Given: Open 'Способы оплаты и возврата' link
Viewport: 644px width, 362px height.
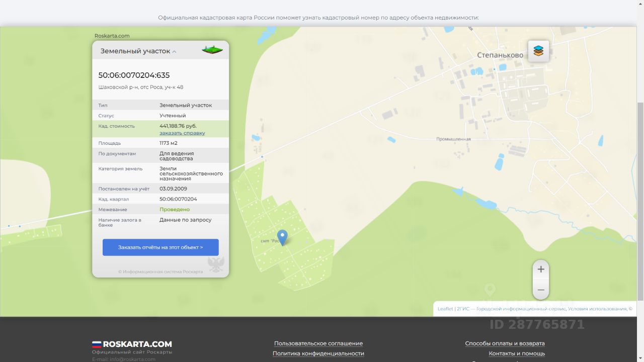Looking at the screenshot, I should pyautogui.click(x=505, y=343).
